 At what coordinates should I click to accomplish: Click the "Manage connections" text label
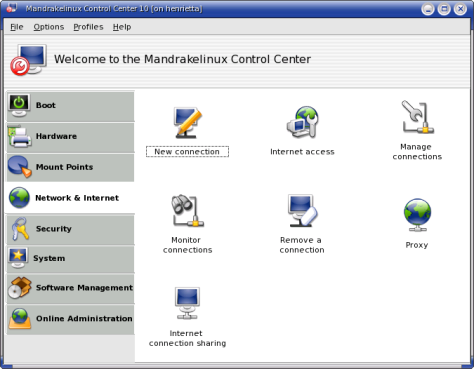[417, 152]
